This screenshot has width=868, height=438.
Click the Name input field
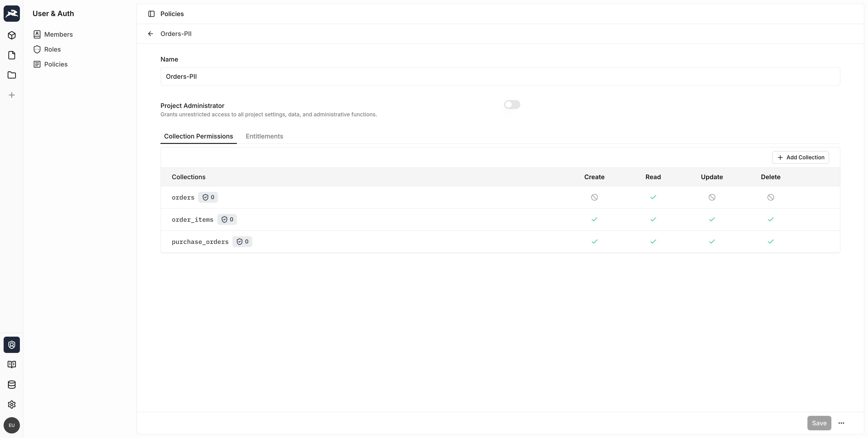pos(500,76)
